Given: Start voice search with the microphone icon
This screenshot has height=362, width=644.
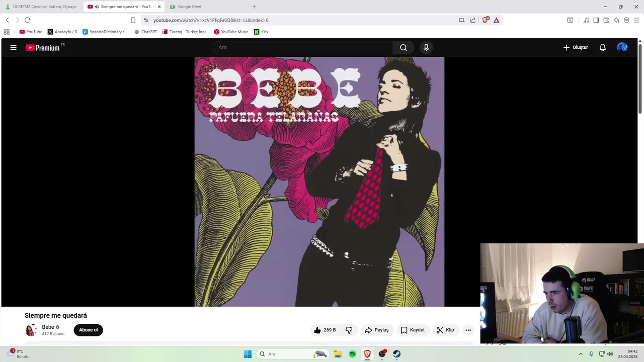Looking at the screenshot, I should (426, 47).
